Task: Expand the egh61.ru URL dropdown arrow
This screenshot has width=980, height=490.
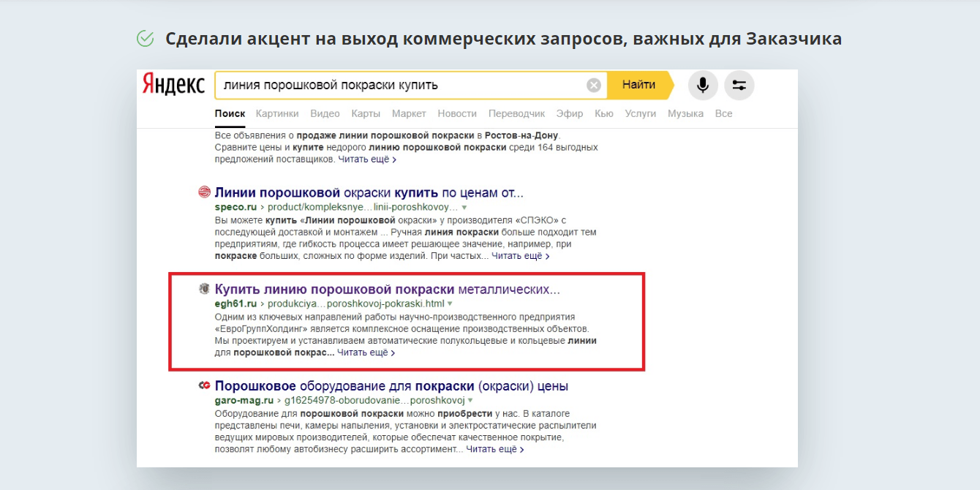Action: 451,304
